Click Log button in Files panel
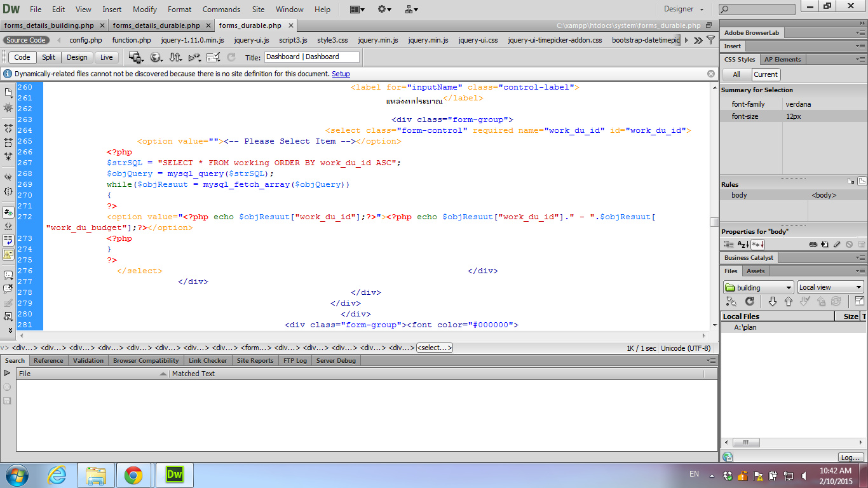 (x=851, y=457)
